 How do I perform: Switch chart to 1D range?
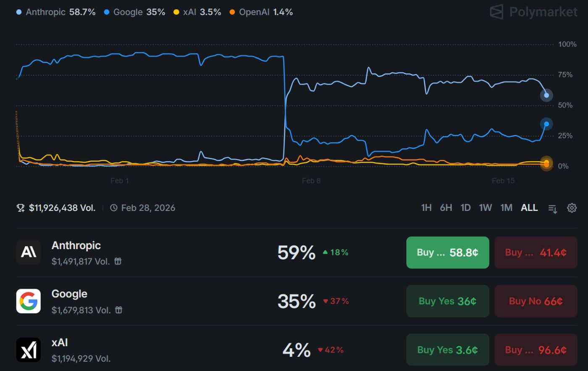465,208
